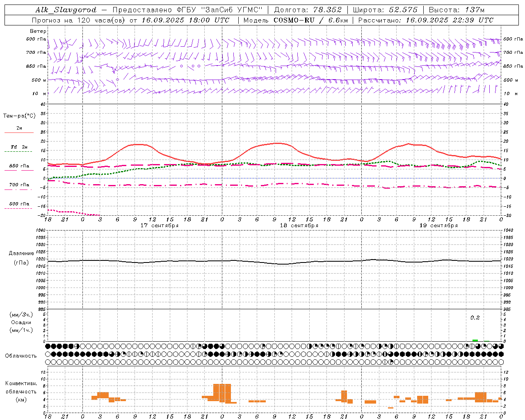This screenshot has height=420, width=525.
Task: Click the Тем-ра(°C) axis label
Action: tap(19, 116)
